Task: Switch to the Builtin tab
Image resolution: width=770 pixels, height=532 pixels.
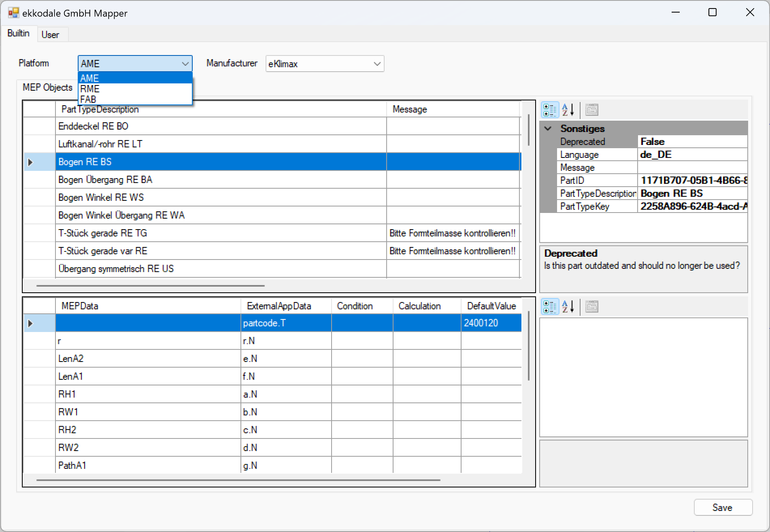Action: 19,33
